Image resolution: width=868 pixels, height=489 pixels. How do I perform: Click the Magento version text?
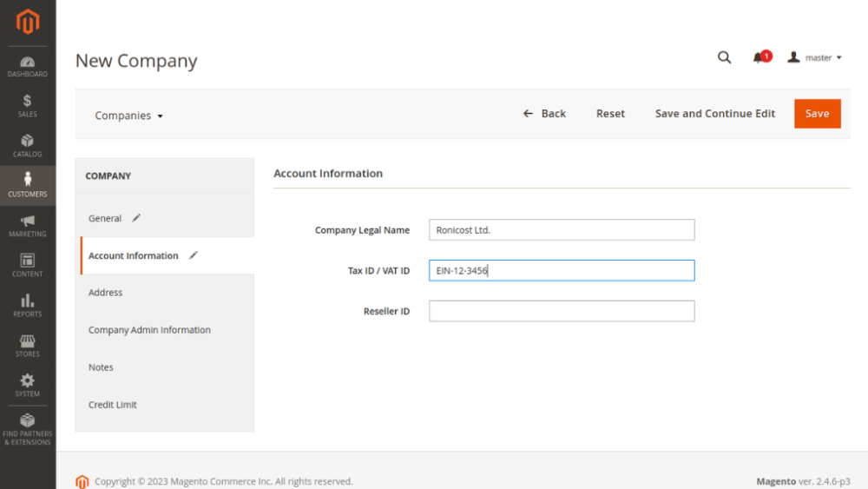(803, 481)
